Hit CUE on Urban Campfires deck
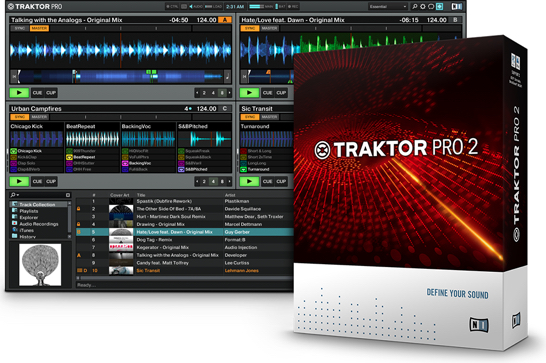 coord(37,181)
